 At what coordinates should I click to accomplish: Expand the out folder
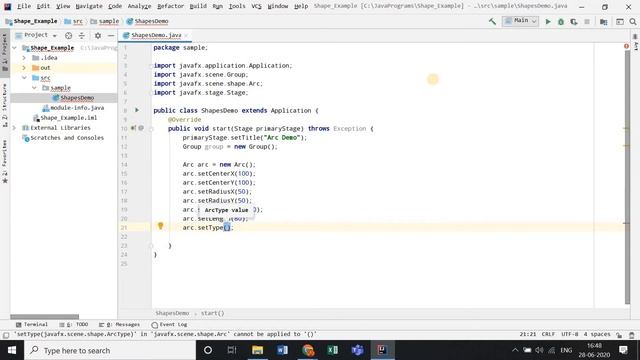tap(24, 68)
